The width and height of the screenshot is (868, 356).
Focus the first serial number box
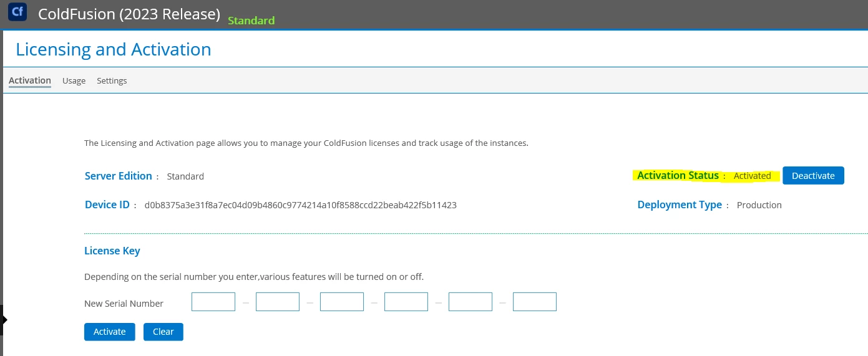click(x=213, y=302)
